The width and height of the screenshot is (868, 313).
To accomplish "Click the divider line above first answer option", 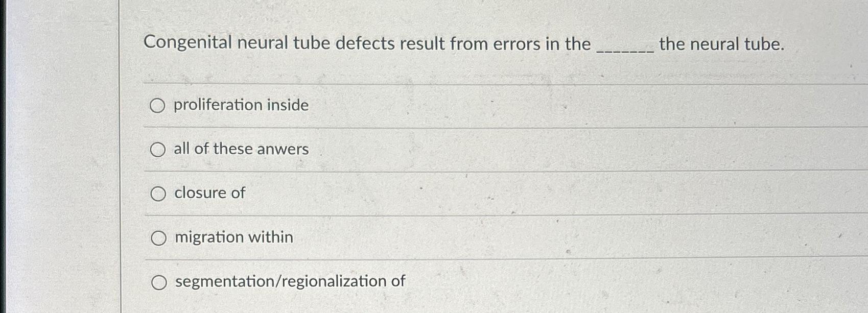I will pyautogui.click(x=460, y=79).
